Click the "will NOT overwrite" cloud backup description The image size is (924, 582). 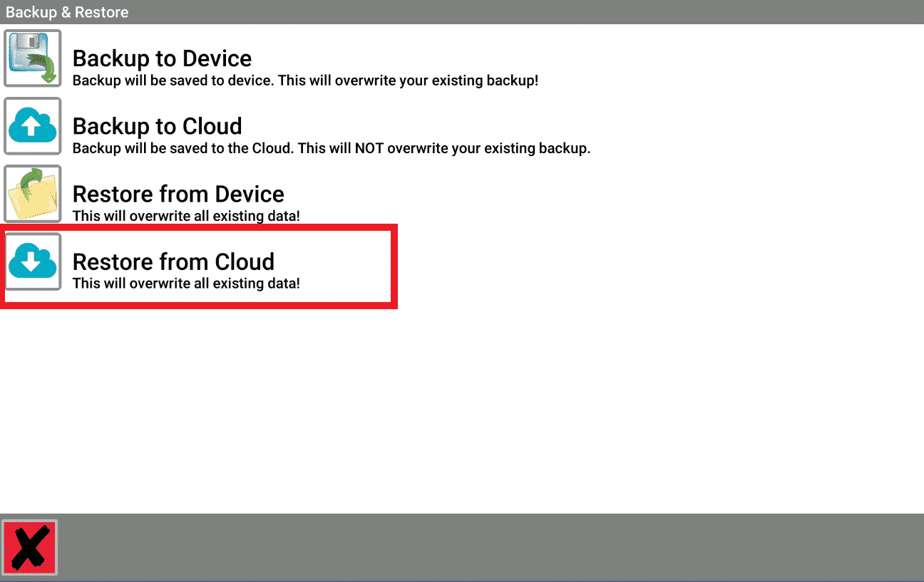(x=332, y=149)
